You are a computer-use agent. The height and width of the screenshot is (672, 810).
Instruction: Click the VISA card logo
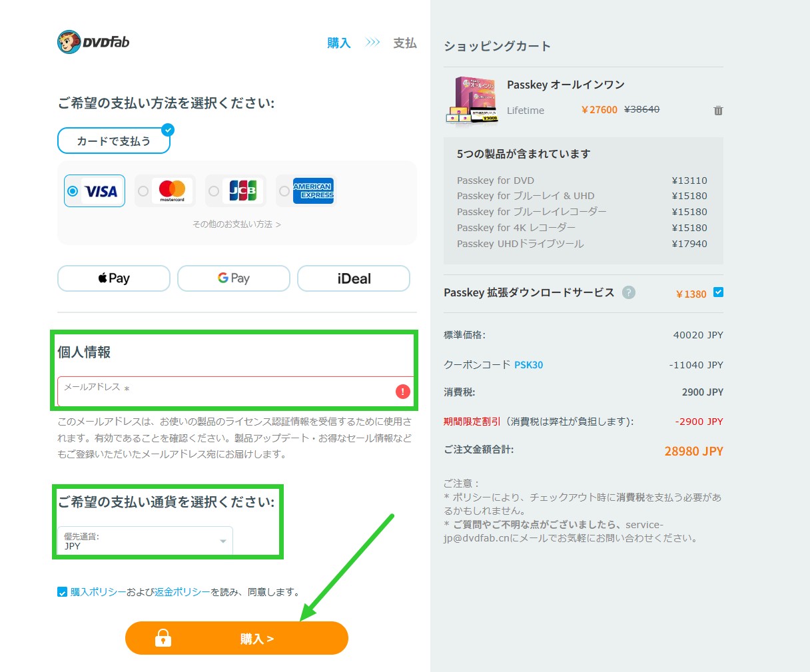pyautogui.click(x=102, y=192)
